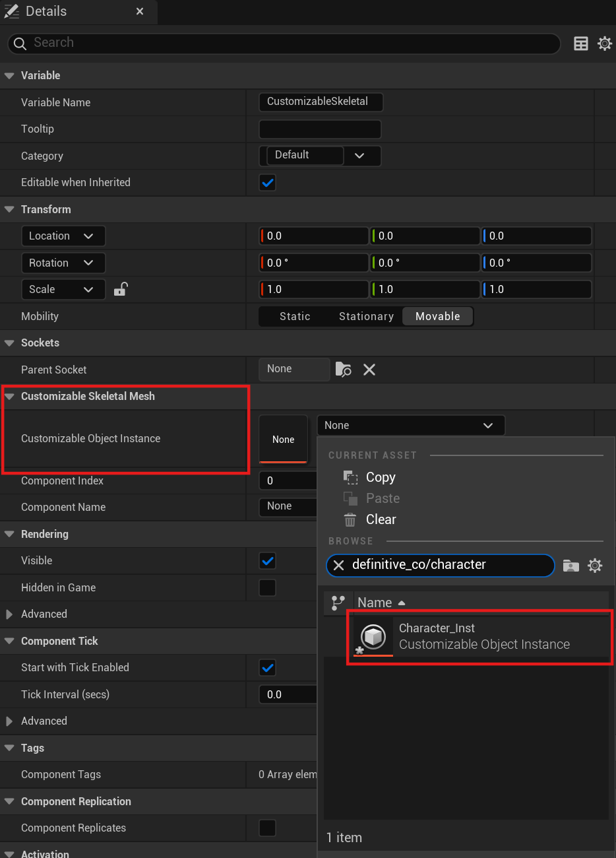The image size is (616, 858).
Task: Edit Location Y value field
Action: point(425,236)
